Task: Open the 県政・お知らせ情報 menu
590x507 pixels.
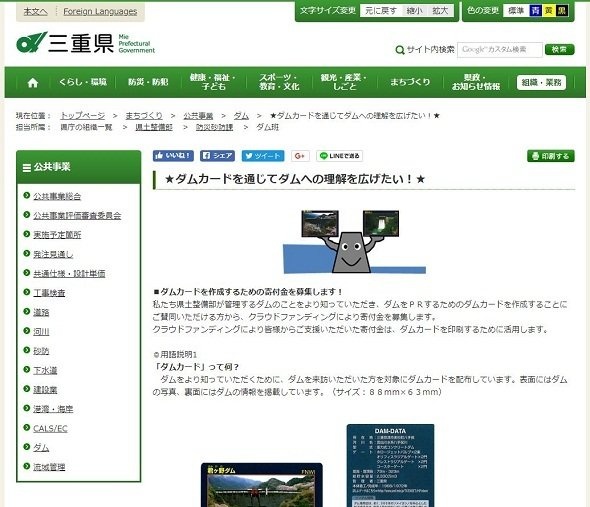Action: coord(476,82)
